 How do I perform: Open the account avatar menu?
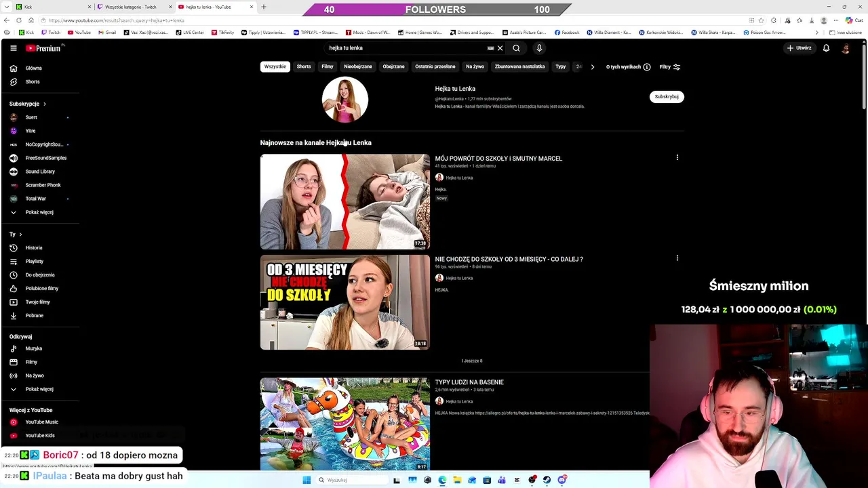pos(846,48)
